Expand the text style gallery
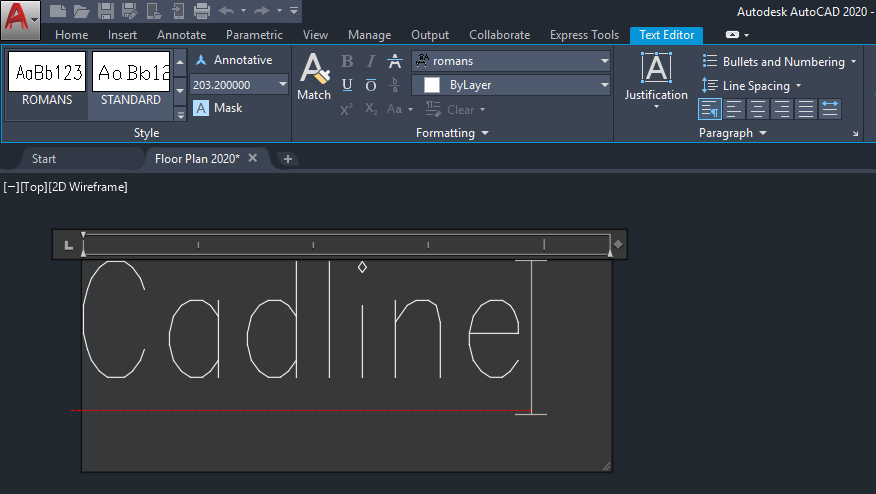The image size is (876, 494). pyautogui.click(x=180, y=114)
